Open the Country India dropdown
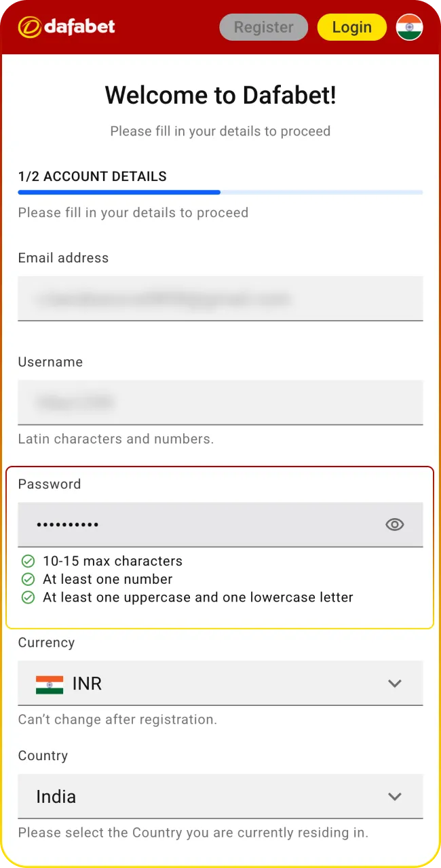Viewport: 441px width, 868px height. point(220,797)
